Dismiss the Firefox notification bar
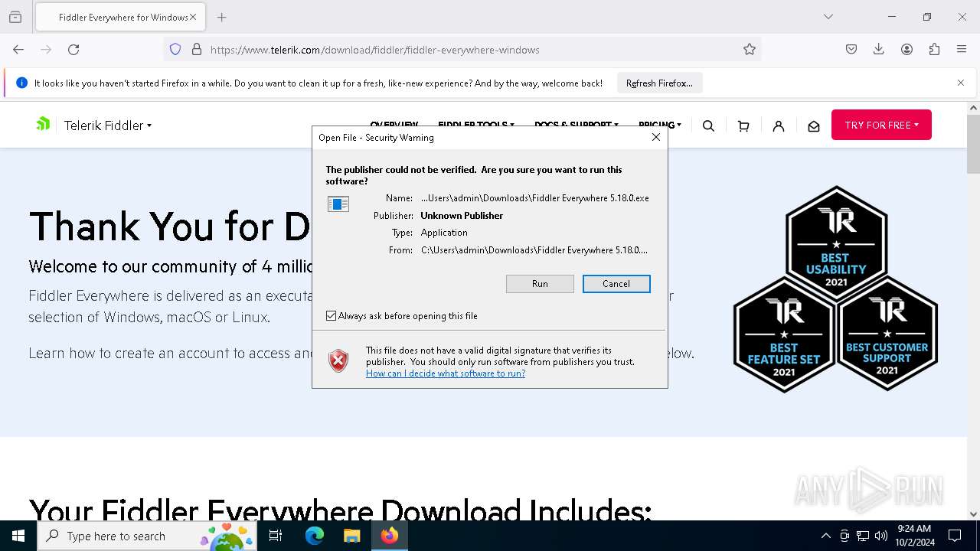The height and width of the screenshot is (551, 980). click(961, 83)
